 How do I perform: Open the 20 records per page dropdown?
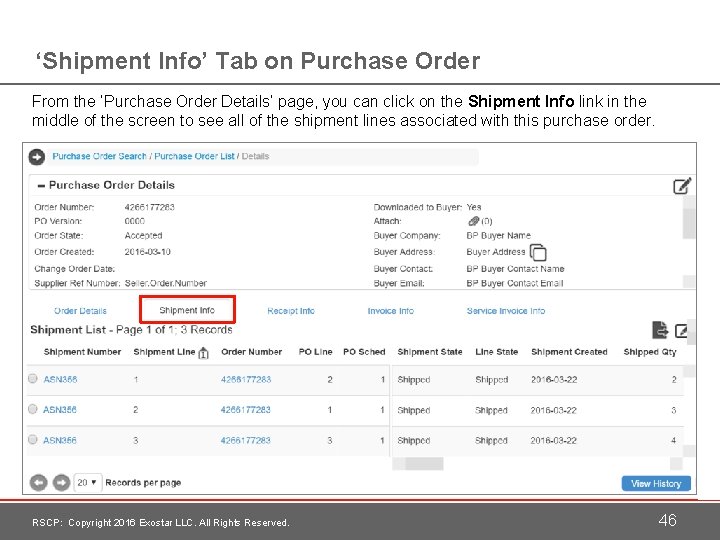87,483
